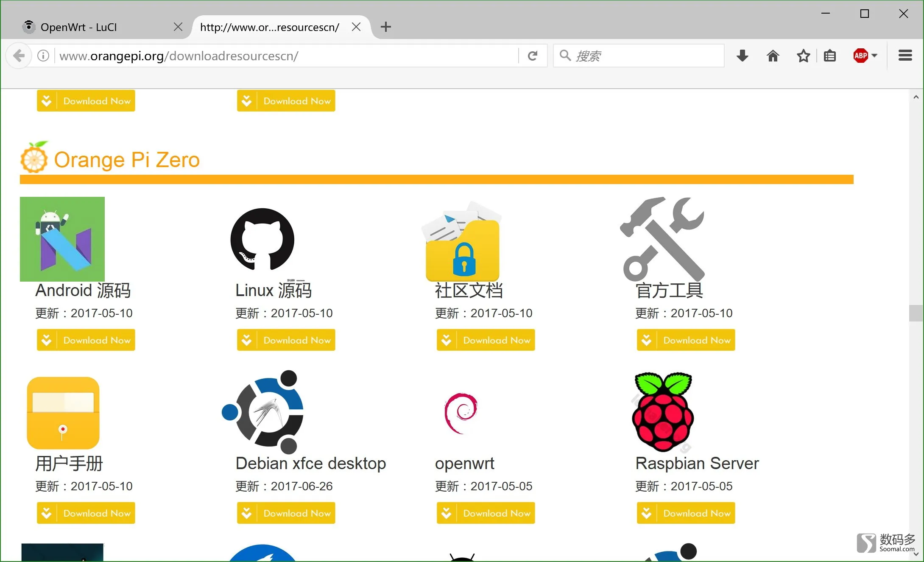Image resolution: width=924 pixels, height=562 pixels.
Task: Click 更新：2017-05-05 date under openwrt
Action: point(484,486)
